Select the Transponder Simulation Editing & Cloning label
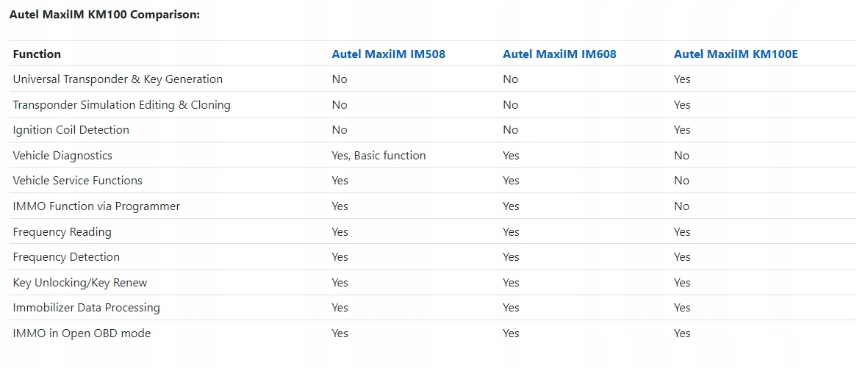The width and height of the screenshot is (868, 368). (121, 105)
